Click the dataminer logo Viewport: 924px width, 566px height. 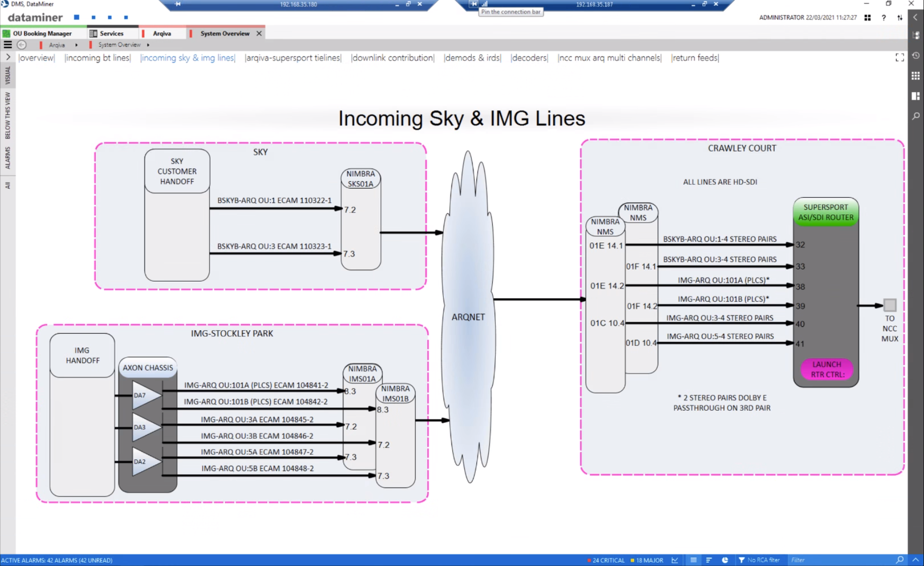(35, 18)
